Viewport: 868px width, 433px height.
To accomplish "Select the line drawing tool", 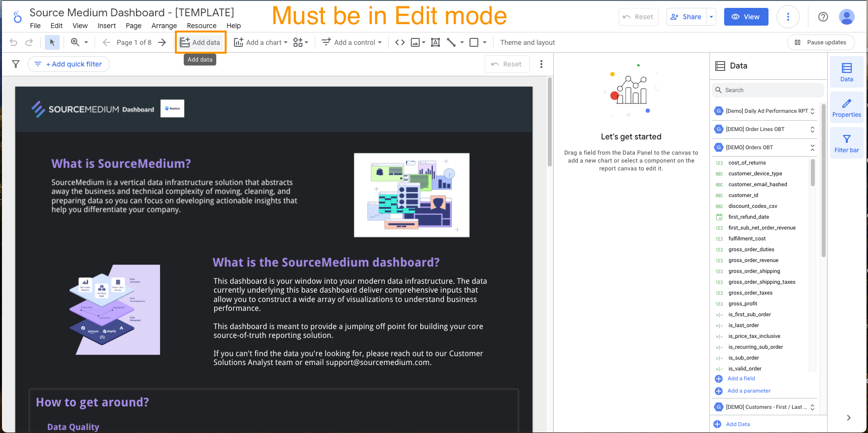I will tap(451, 42).
